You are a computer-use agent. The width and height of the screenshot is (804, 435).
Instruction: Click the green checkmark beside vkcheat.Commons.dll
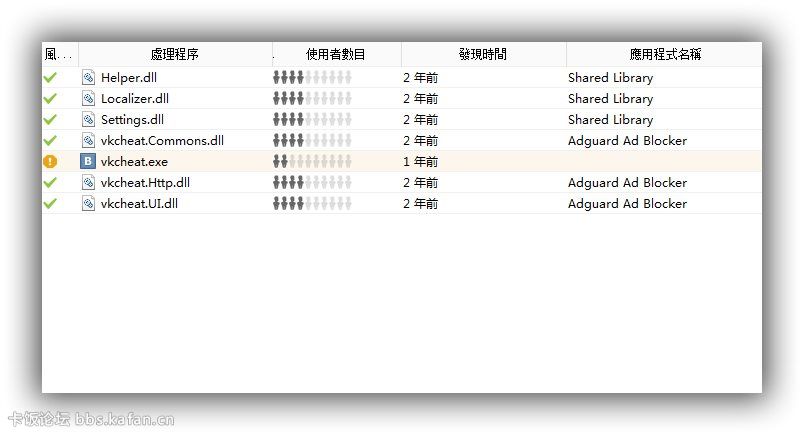click(x=50, y=141)
